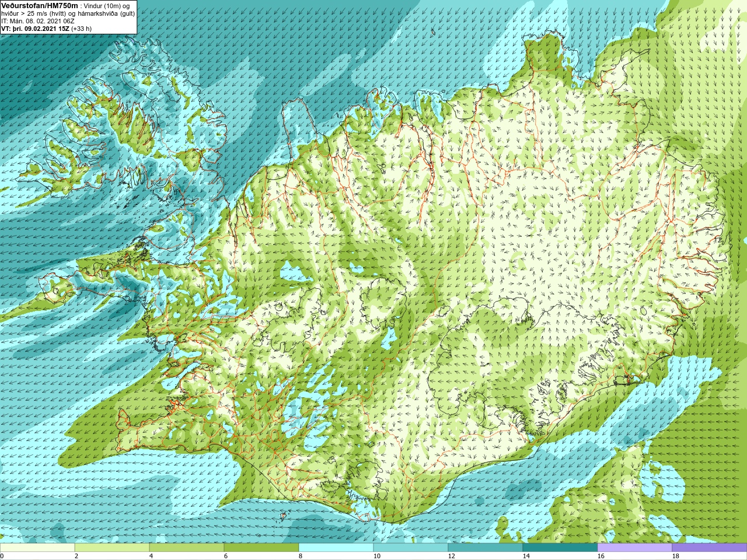Click the purple legend swatch above 18

(710, 548)
